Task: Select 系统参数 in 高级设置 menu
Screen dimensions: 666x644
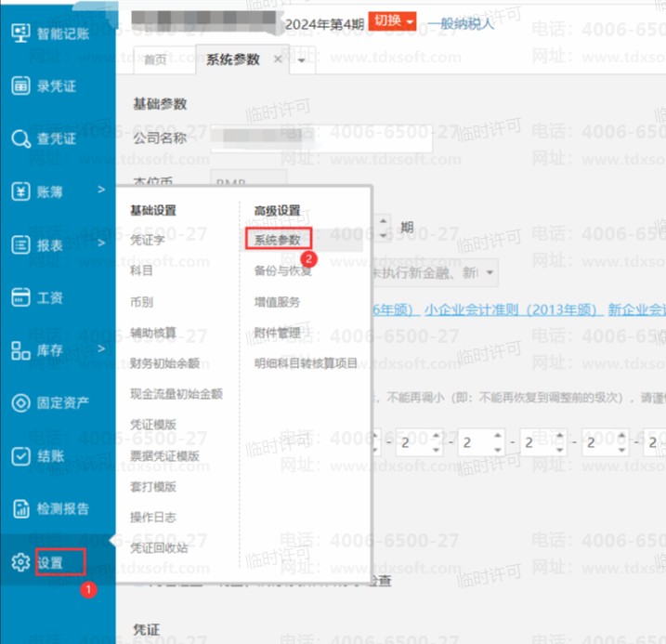Action: (278, 240)
